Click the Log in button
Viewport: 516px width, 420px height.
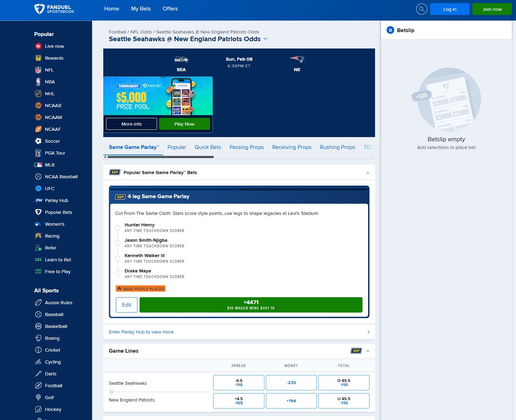(x=450, y=9)
